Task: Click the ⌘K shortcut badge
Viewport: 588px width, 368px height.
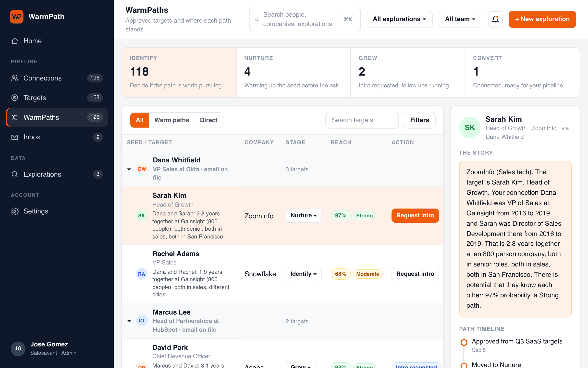Action: coord(348,19)
